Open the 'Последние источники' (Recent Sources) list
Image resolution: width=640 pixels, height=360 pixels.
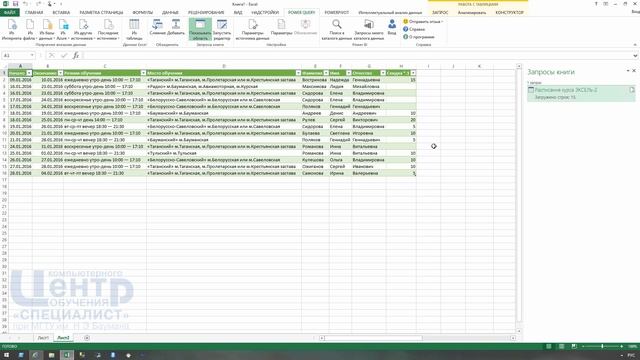pyautogui.click(x=108, y=29)
